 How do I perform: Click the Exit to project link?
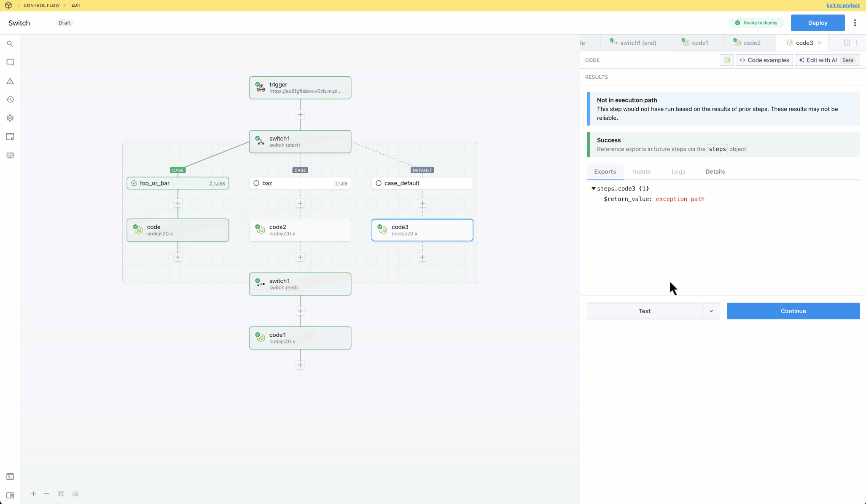click(x=843, y=5)
